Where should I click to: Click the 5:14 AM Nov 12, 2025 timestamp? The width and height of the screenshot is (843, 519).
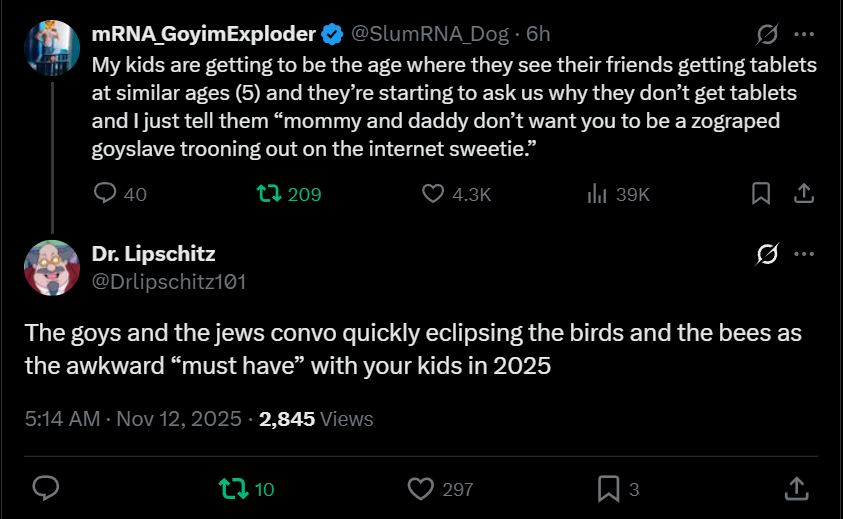[x=134, y=419]
